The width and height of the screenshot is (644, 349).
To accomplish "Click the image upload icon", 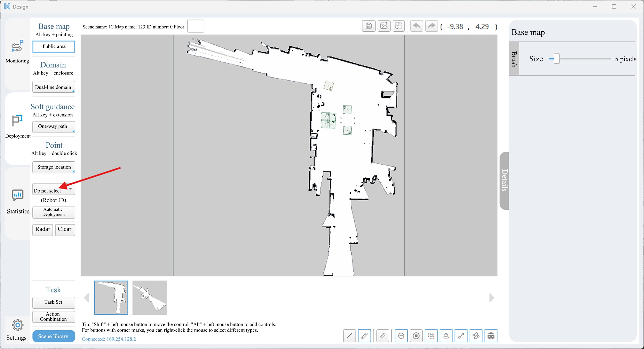I will coord(384,26).
